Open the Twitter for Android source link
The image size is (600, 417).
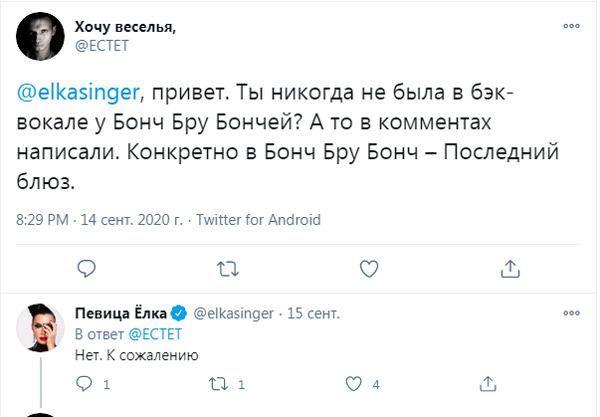pyautogui.click(x=254, y=218)
